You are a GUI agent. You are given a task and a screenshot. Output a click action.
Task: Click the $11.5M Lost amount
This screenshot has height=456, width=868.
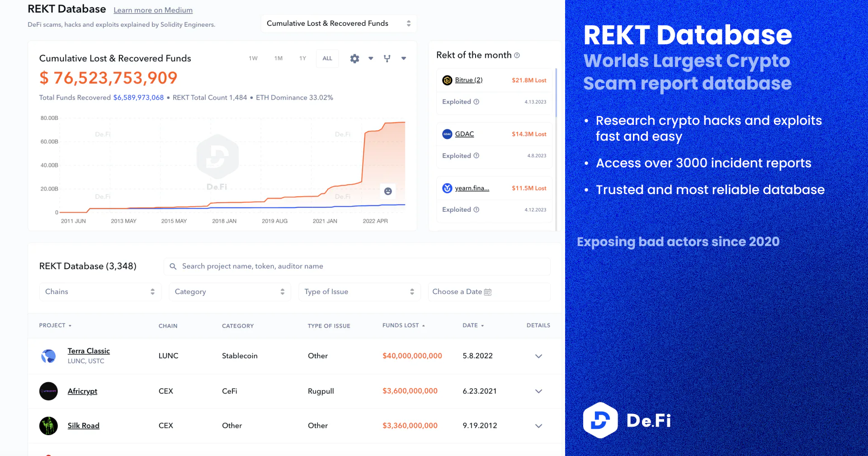[529, 188]
